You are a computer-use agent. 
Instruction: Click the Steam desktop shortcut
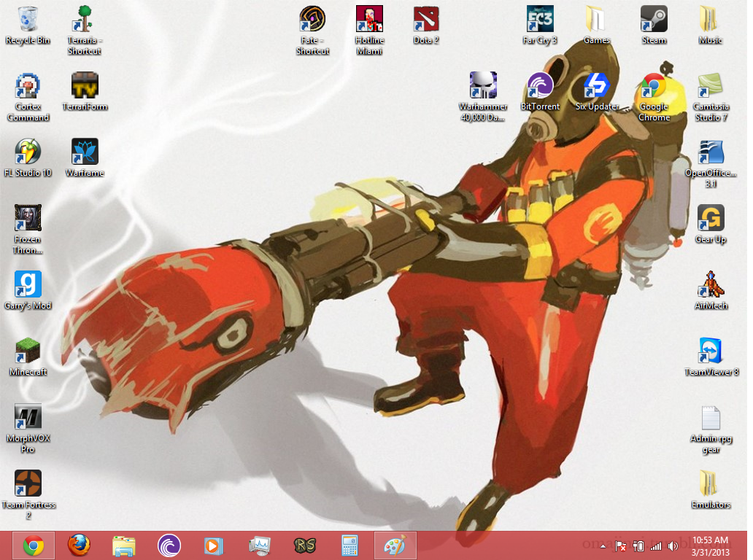tap(654, 26)
